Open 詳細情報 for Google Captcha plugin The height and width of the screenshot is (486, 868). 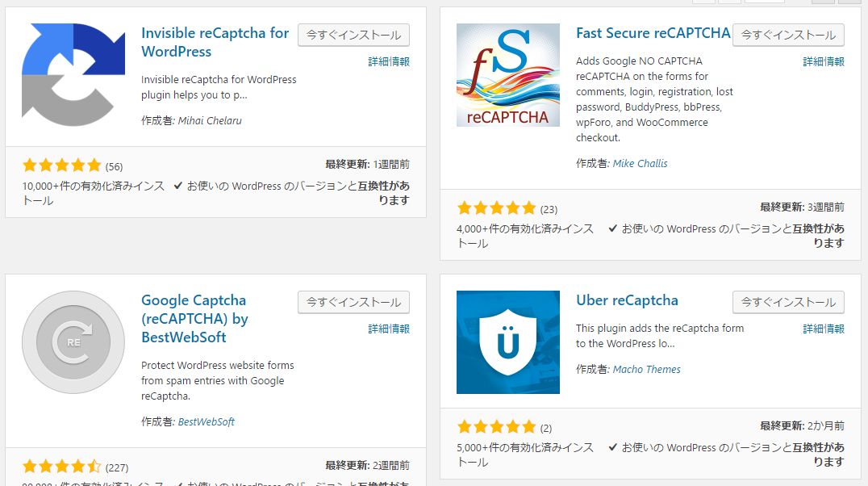coord(389,329)
